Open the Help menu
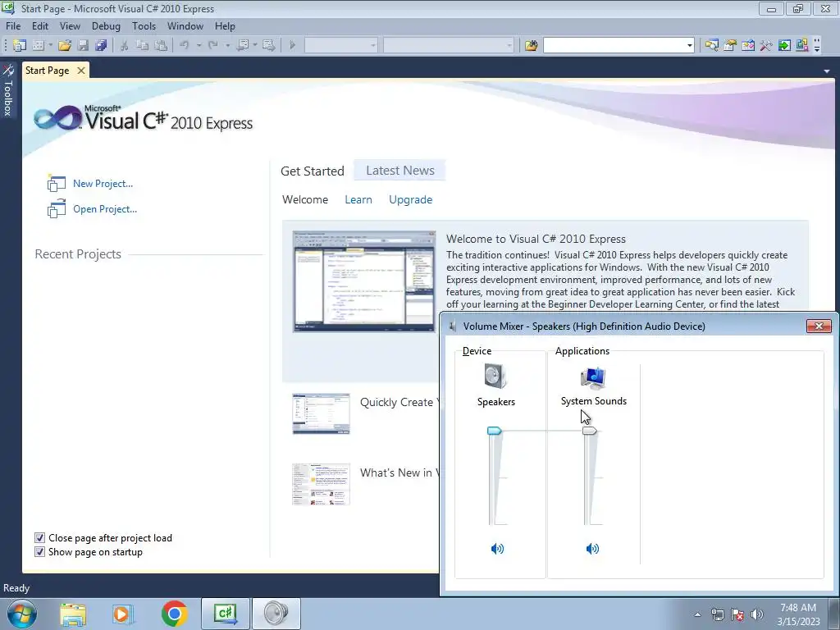Screen dimensions: 840x630 pyautogui.click(x=225, y=25)
